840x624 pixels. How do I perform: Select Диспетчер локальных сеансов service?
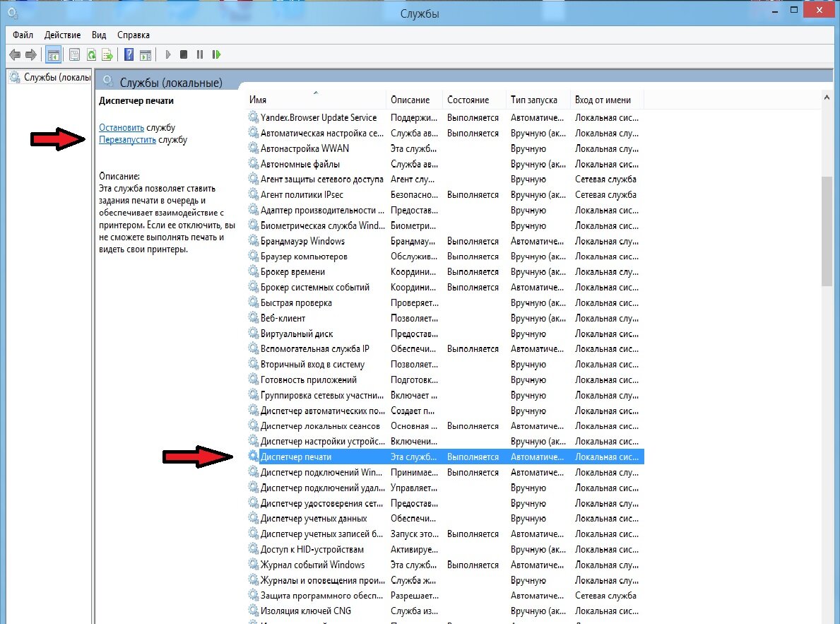[445, 426]
